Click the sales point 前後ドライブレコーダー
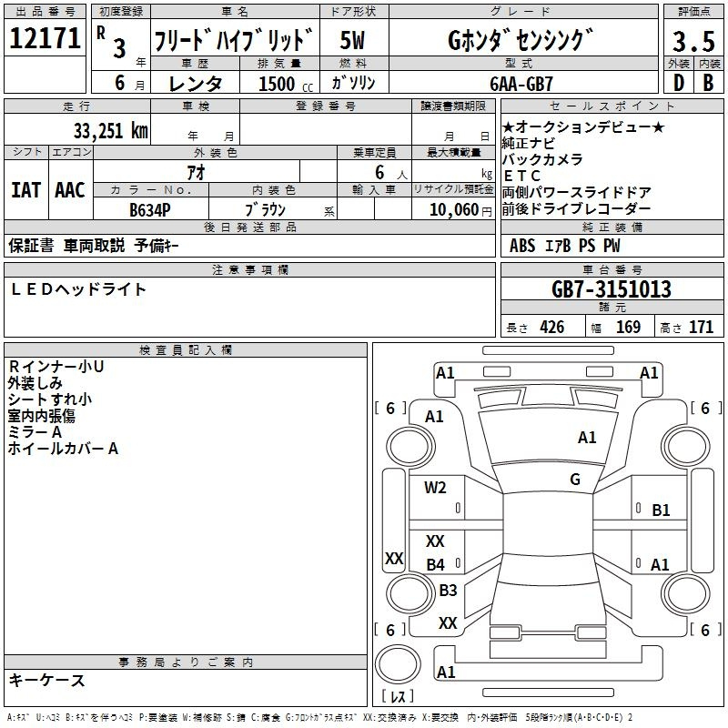728x728 pixels. tap(576, 208)
